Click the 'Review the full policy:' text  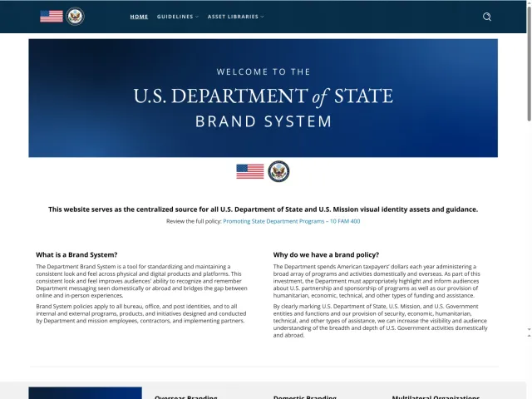[194, 221]
